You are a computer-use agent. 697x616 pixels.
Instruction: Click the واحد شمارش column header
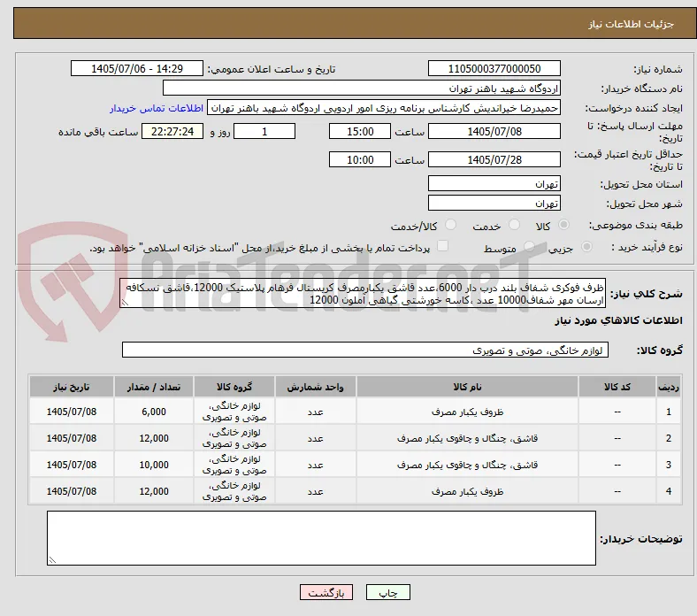coord(315,387)
